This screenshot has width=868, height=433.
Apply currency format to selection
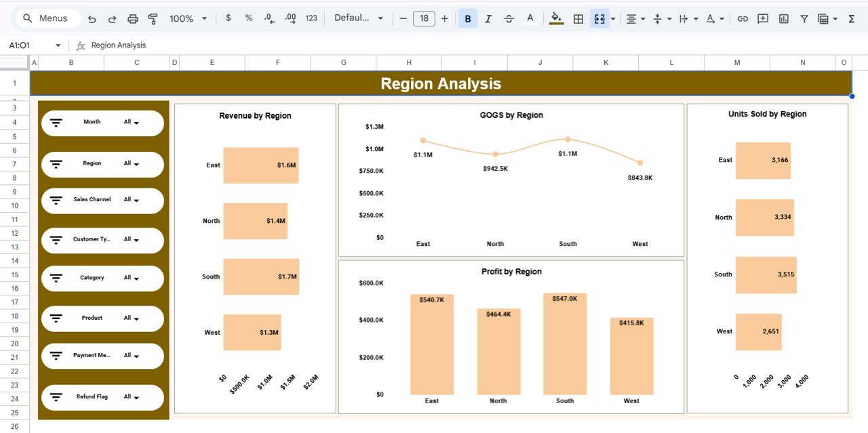tap(229, 18)
